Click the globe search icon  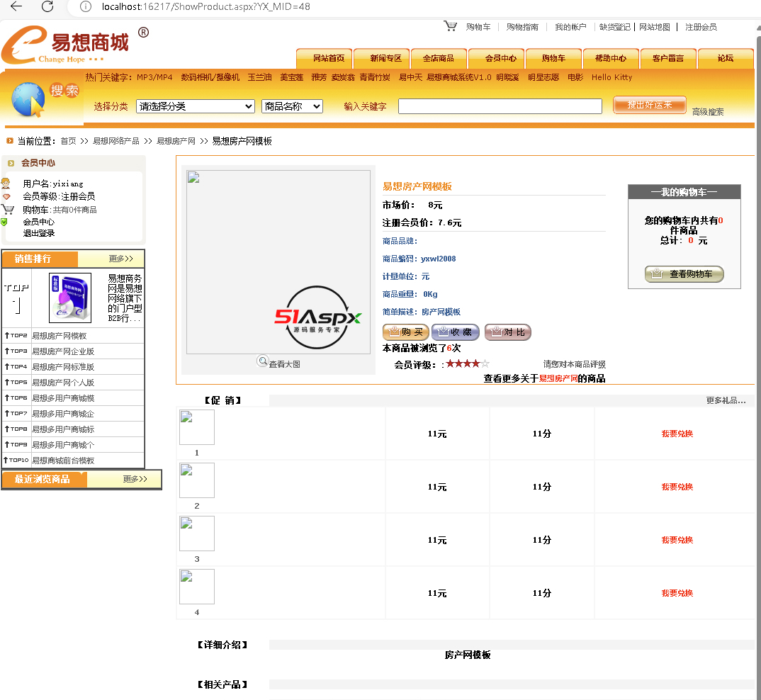coord(28,100)
